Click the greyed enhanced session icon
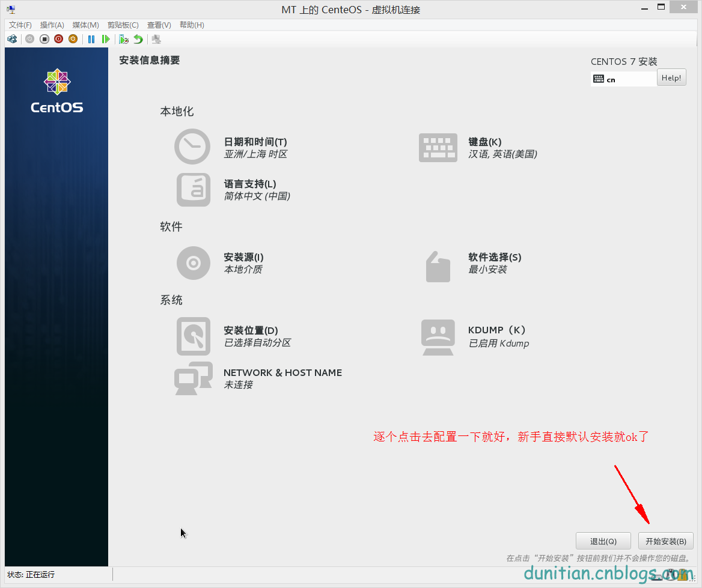 click(156, 40)
